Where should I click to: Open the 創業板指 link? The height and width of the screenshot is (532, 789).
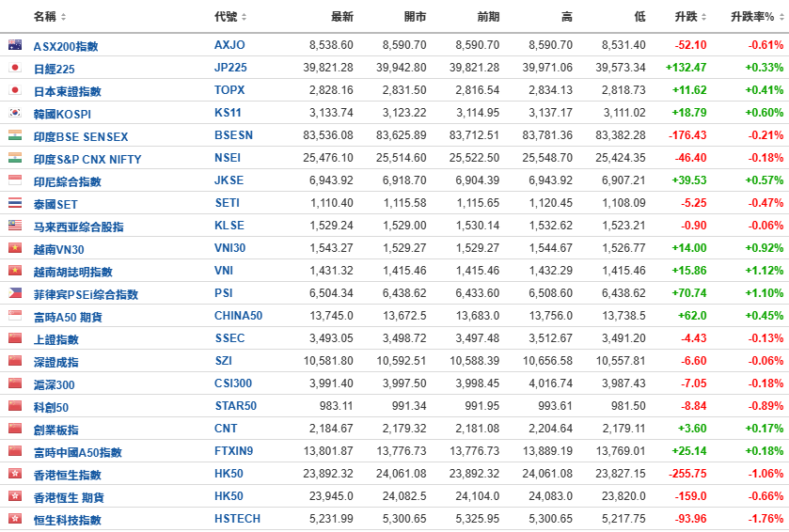tap(55, 430)
